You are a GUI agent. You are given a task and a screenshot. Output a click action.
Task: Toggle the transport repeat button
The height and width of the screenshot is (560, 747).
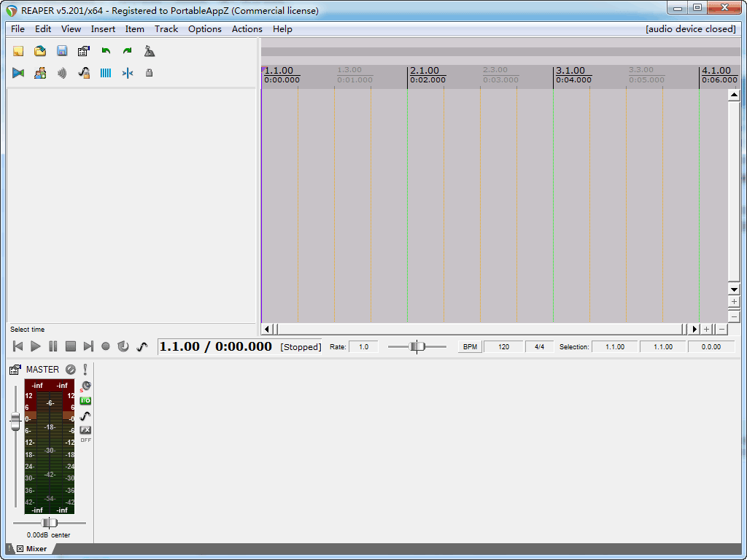[x=123, y=346]
